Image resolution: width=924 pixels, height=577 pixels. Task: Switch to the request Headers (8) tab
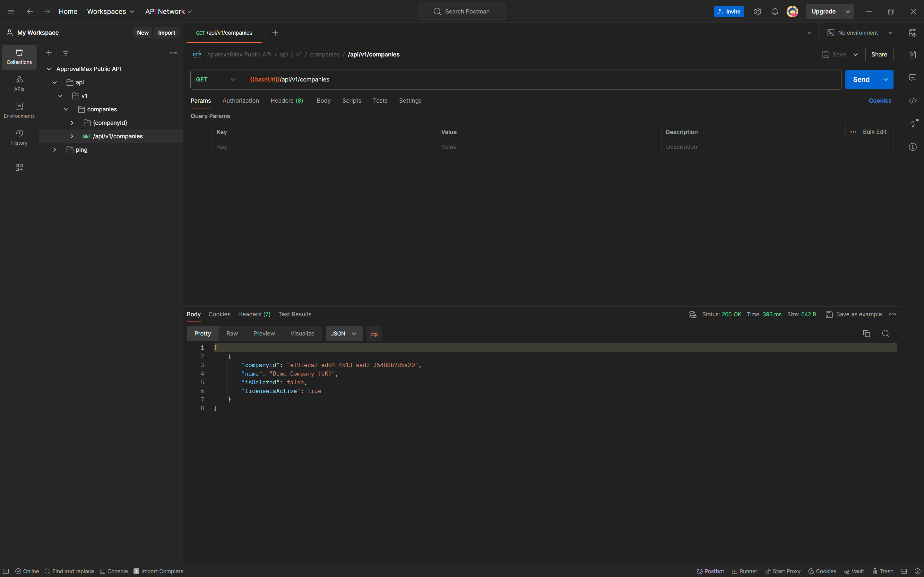(287, 101)
